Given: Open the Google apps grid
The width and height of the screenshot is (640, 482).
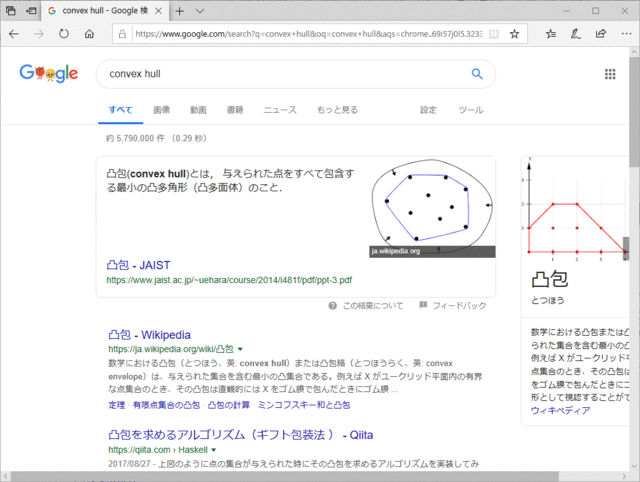Looking at the screenshot, I should (610, 74).
